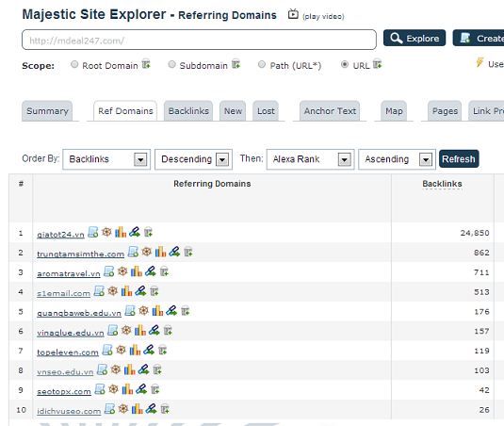Open ship wheel explorer icon for giatot24.vn
This screenshot has width=504, height=426.
tap(106, 232)
